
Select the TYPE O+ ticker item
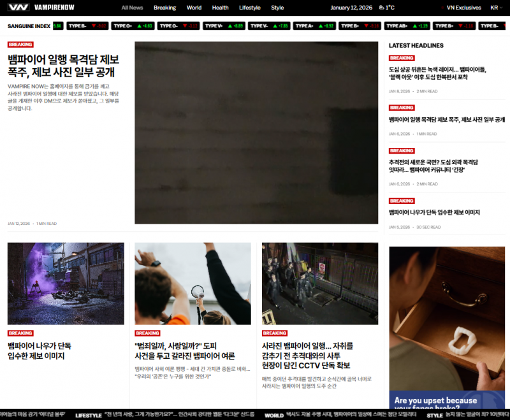[x=133, y=26]
